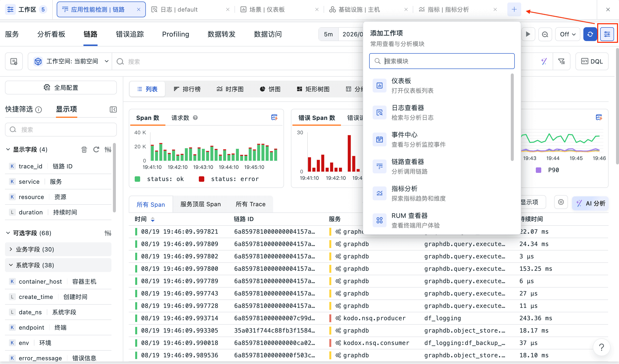Switch to 矩形树图 view
Viewport: 619px width, 364px height.
pos(313,89)
